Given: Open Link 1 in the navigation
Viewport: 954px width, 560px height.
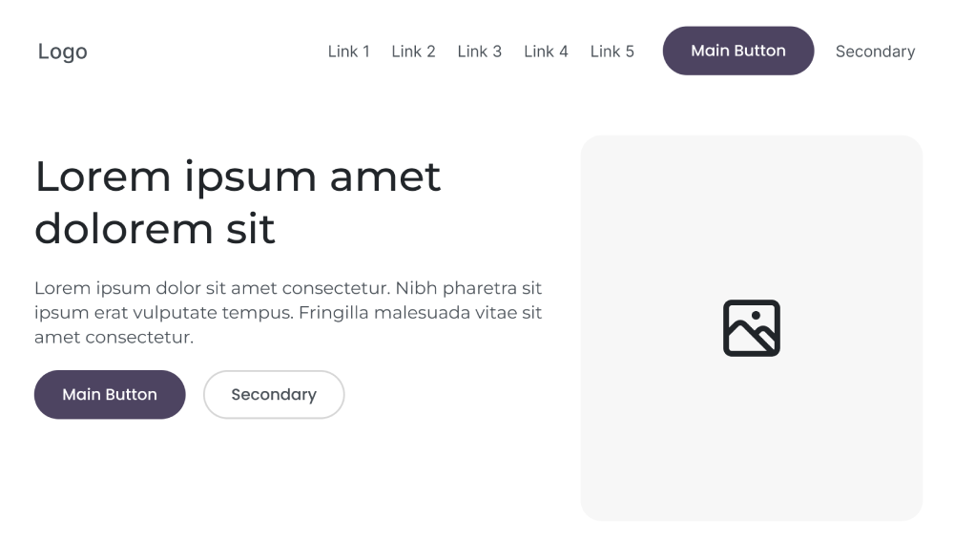Looking at the screenshot, I should tap(348, 52).
